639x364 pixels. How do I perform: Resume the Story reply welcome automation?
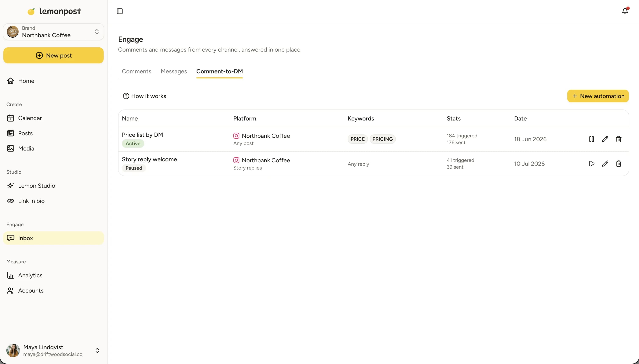tap(591, 163)
